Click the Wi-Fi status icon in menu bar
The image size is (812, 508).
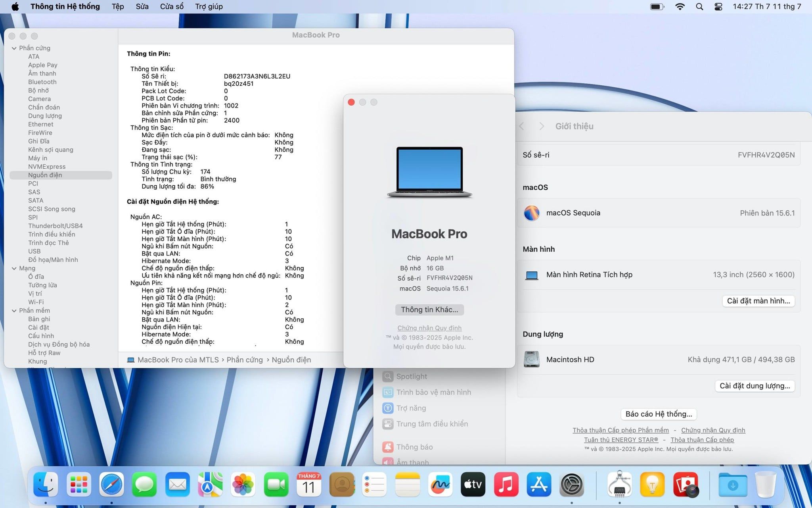[680, 7]
